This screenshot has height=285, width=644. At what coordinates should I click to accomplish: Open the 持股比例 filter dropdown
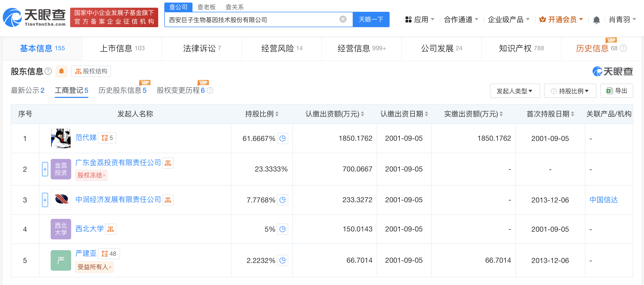pyautogui.click(x=570, y=91)
